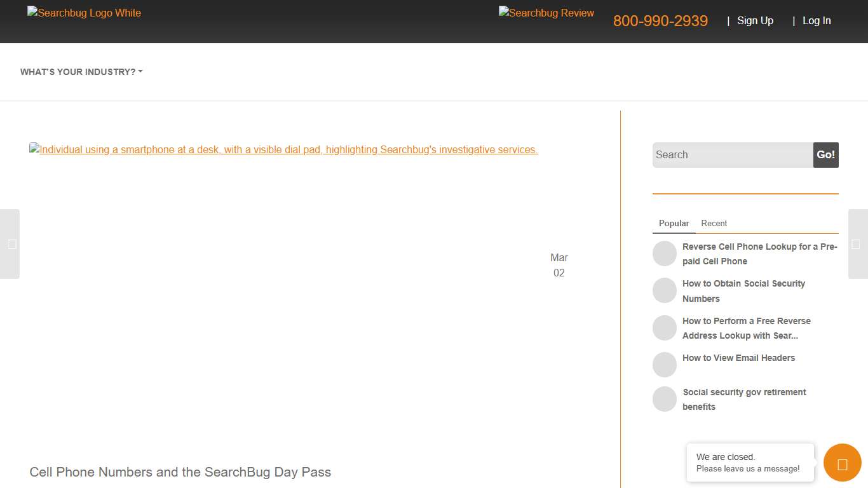Image resolution: width=868 pixels, height=488 pixels.
Task: Open How to Obtain Social Security Numbers
Action: pos(743,291)
